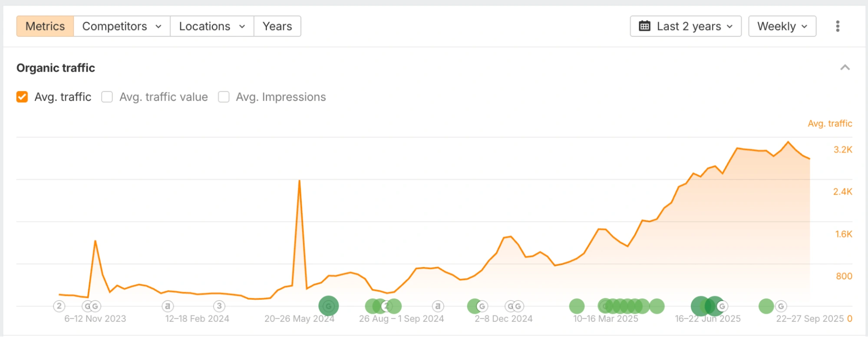Click the calendar icon in date range
This screenshot has width=868, height=337.
coord(644,26)
